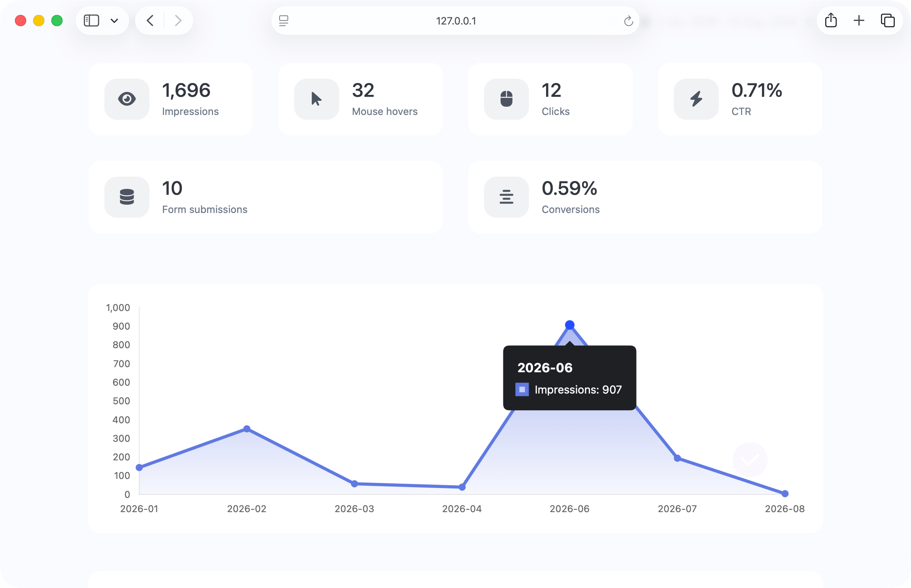
Task: Click the Impressions label
Action: coord(190,112)
